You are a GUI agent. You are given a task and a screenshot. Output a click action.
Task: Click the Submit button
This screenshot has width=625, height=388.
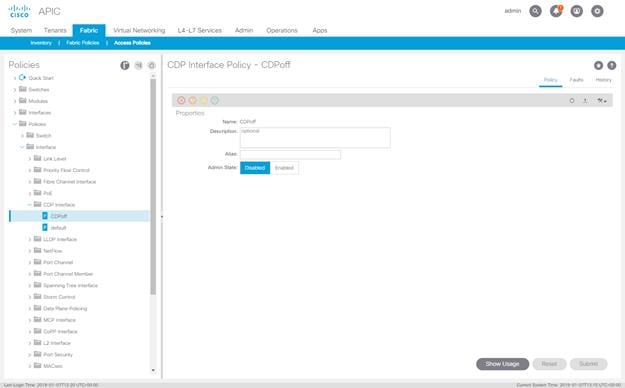(x=588, y=364)
